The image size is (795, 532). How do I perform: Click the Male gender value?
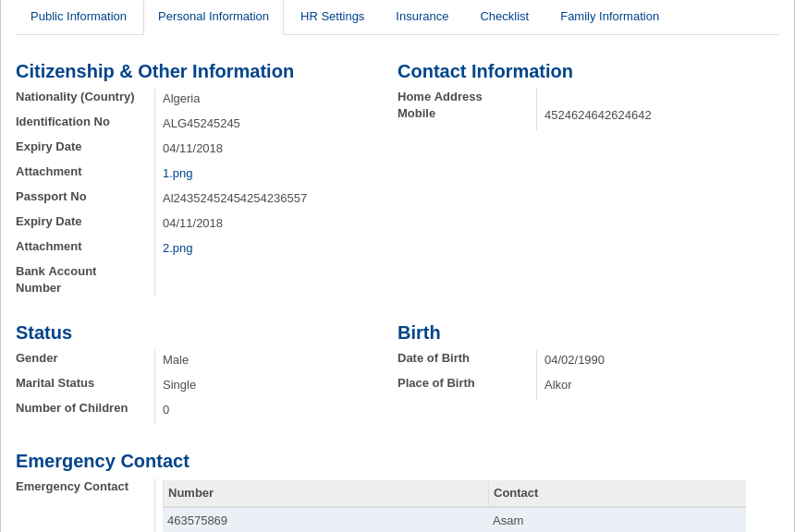[176, 360]
